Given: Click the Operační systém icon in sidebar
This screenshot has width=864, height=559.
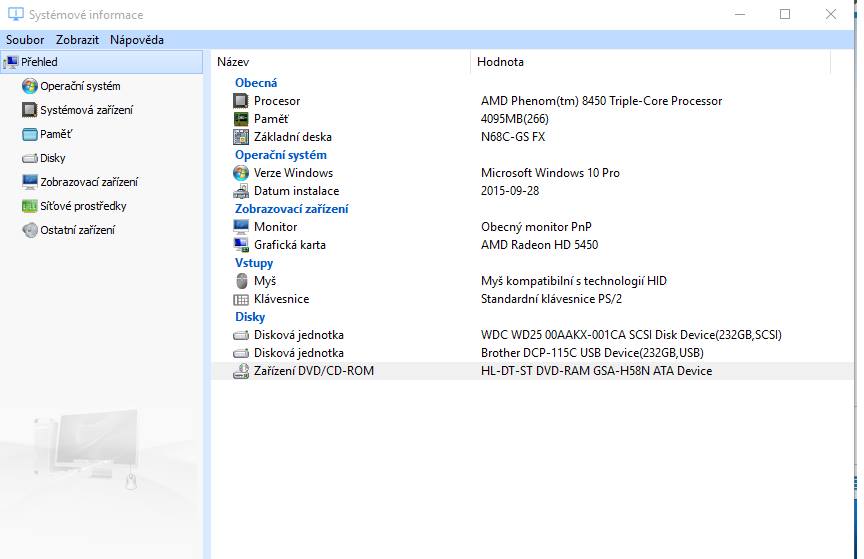Looking at the screenshot, I should (29, 86).
